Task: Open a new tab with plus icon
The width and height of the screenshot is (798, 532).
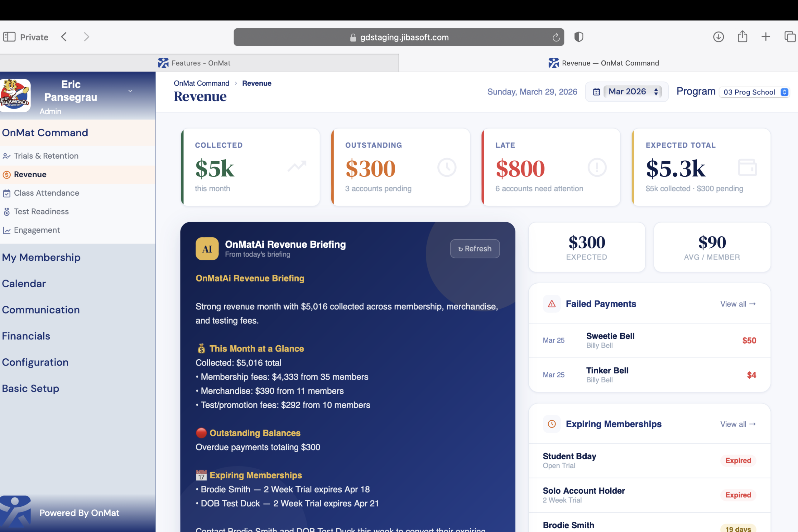Action: click(x=766, y=37)
